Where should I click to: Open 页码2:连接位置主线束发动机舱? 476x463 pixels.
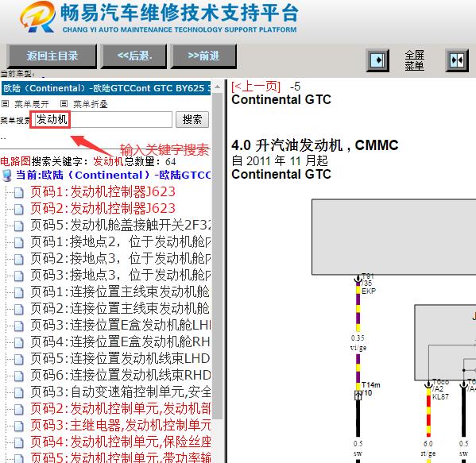click(x=120, y=309)
